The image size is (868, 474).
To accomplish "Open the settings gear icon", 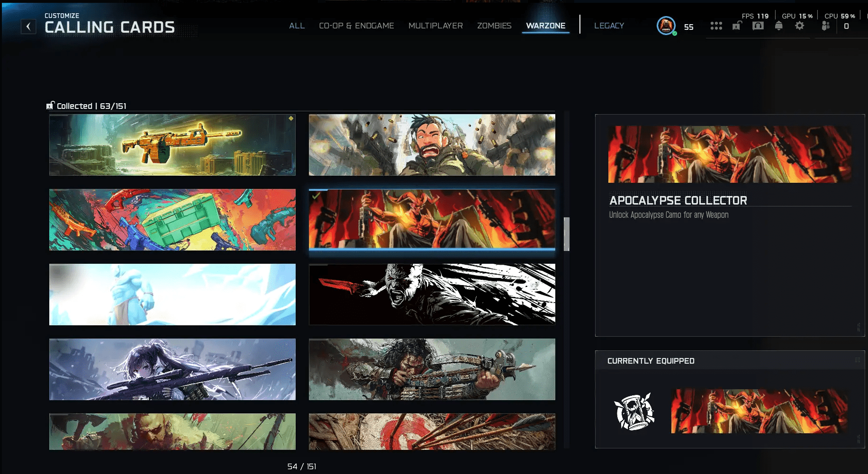I will pos(800,26).
